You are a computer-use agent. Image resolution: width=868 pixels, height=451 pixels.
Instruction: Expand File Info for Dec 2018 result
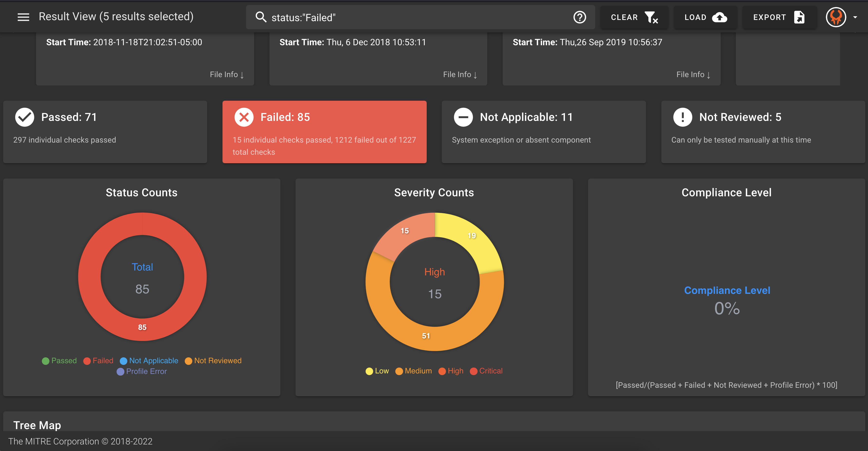460,74
